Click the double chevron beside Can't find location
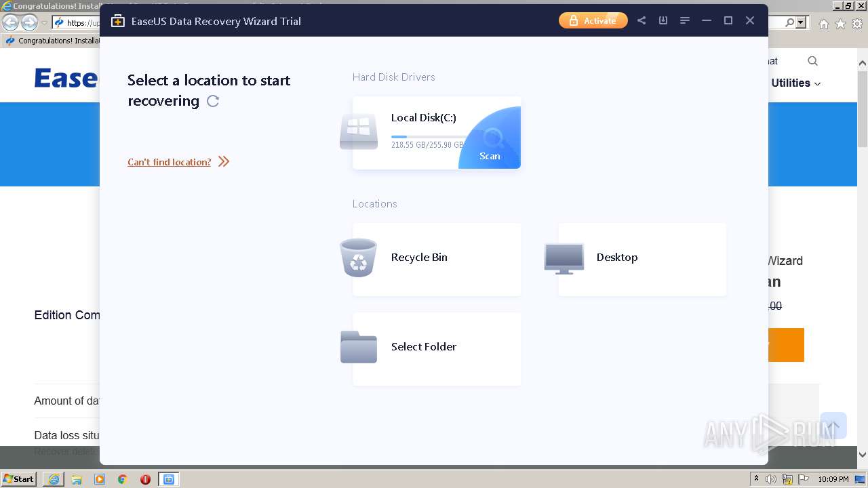868x488 pixels. [x=224, y=161]
